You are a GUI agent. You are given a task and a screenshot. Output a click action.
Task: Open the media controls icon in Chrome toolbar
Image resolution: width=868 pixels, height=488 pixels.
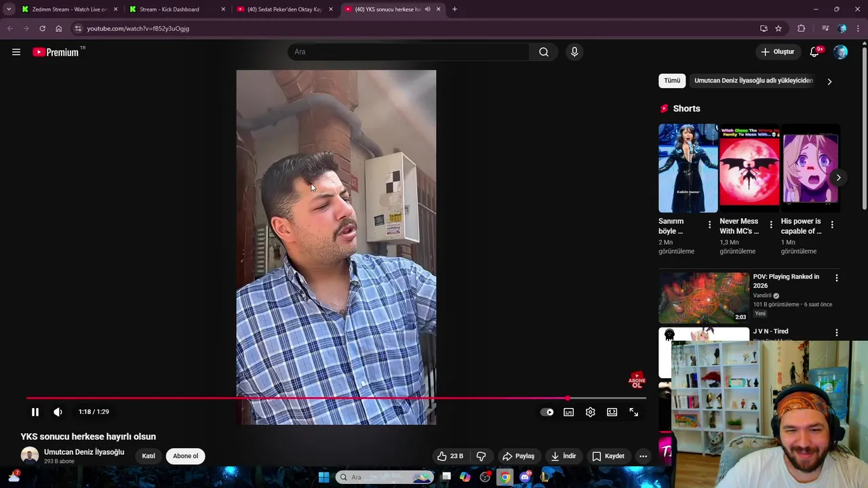tap(825, 28)
